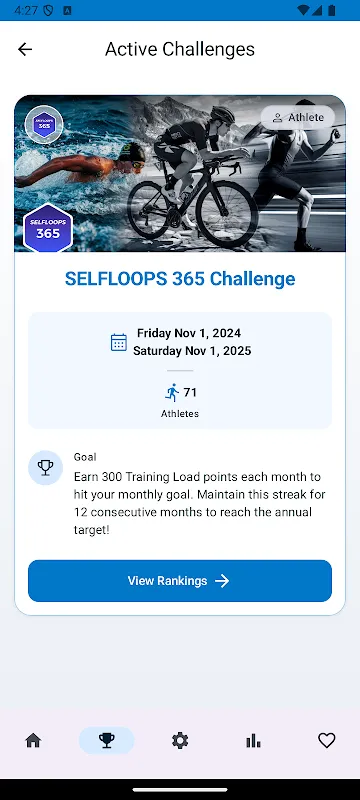Open the Home tab in bottom navigation

click(x=33, y=740)
